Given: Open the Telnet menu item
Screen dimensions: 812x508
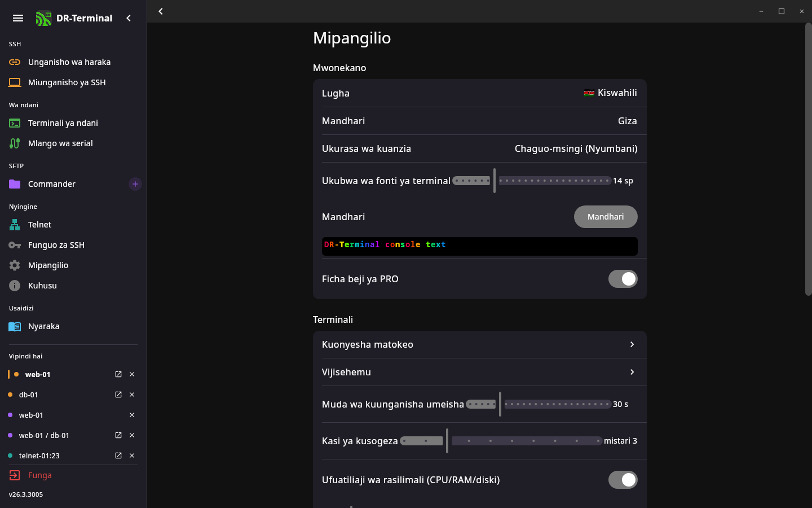Looking at the screenshot, I should [39, 225].
